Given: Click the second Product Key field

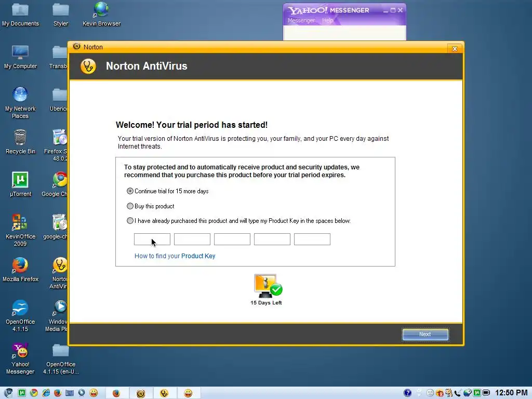Looking at the screenshot, I should tap(192, 239).
